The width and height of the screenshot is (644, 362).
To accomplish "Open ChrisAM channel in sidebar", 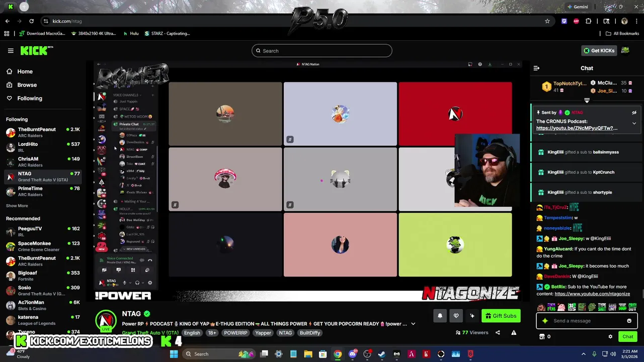I will (x=43, y=162).
